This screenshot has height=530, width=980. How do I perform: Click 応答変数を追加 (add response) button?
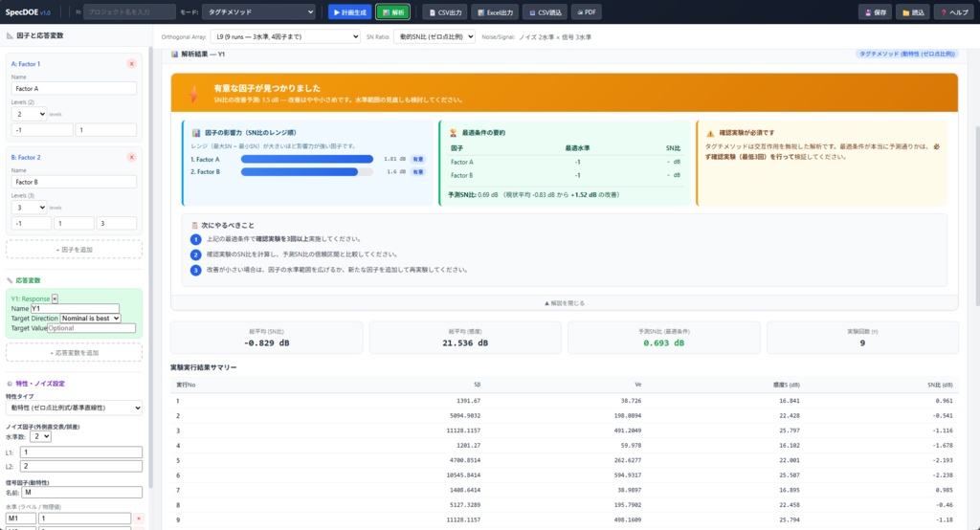click(x=74, y=352)
